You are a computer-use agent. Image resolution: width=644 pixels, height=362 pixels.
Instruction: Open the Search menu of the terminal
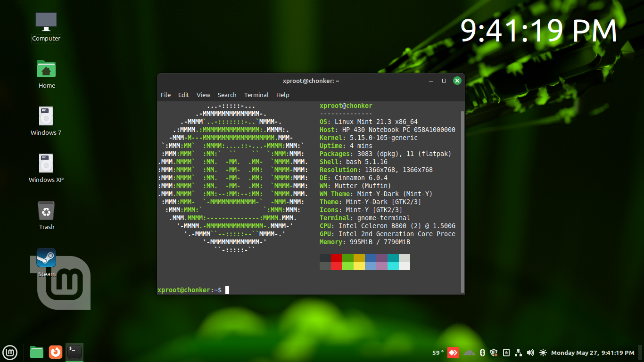227,95
